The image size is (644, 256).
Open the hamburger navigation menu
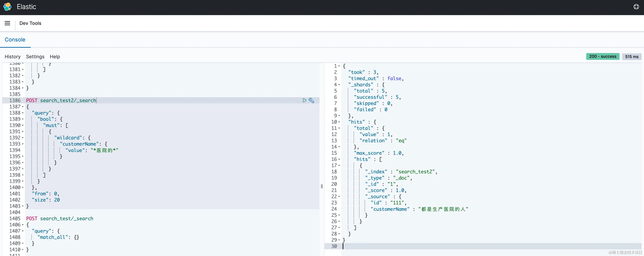pyautogui.click(x=7, y=23)
